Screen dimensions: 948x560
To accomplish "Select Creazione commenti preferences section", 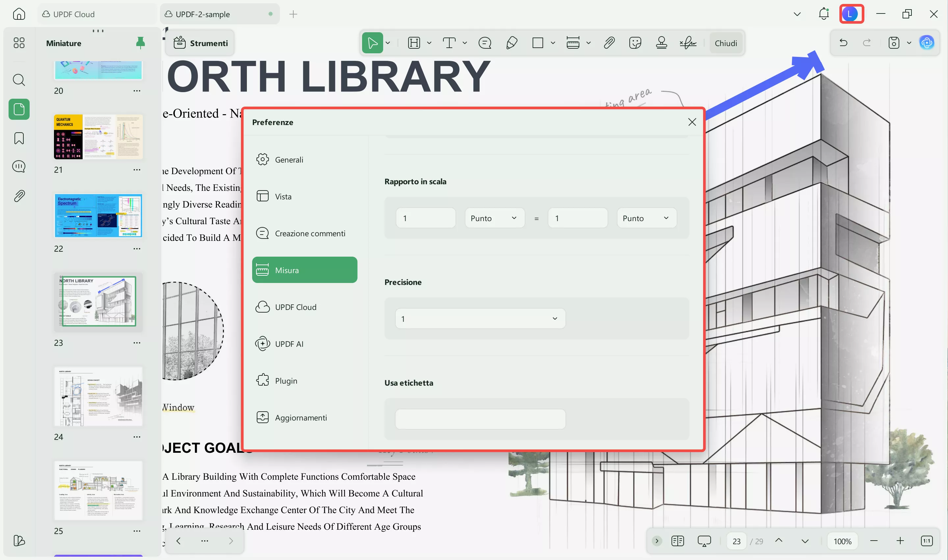I will pos(310,233).
